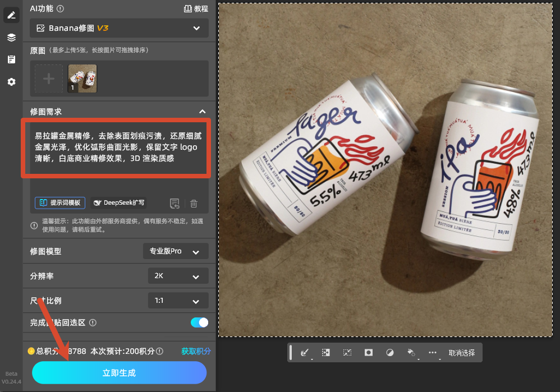
Task: Open the 修图模型 专业版Pro dropdown
Action: [x=176, y=251]
